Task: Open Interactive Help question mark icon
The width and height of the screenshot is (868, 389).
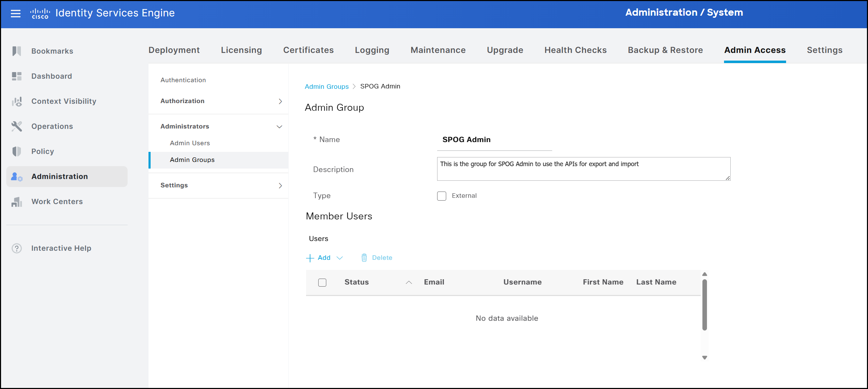Action: tap(16, 248)
